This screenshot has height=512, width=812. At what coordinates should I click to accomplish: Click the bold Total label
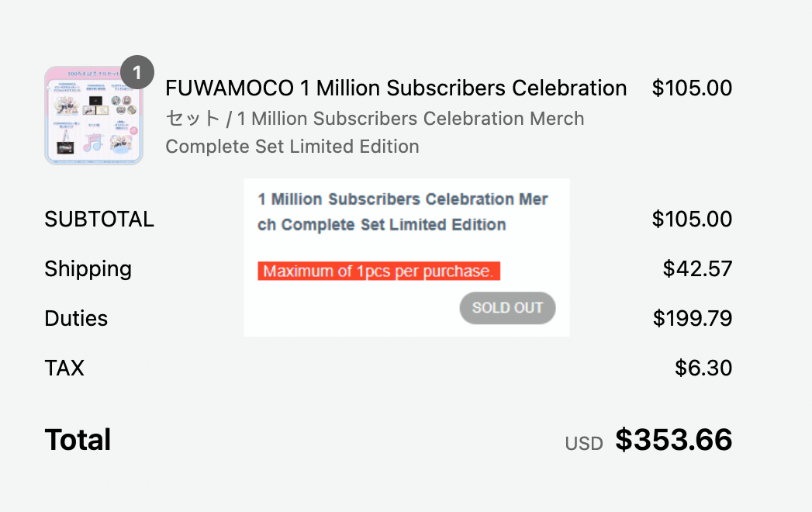[78, 440]
